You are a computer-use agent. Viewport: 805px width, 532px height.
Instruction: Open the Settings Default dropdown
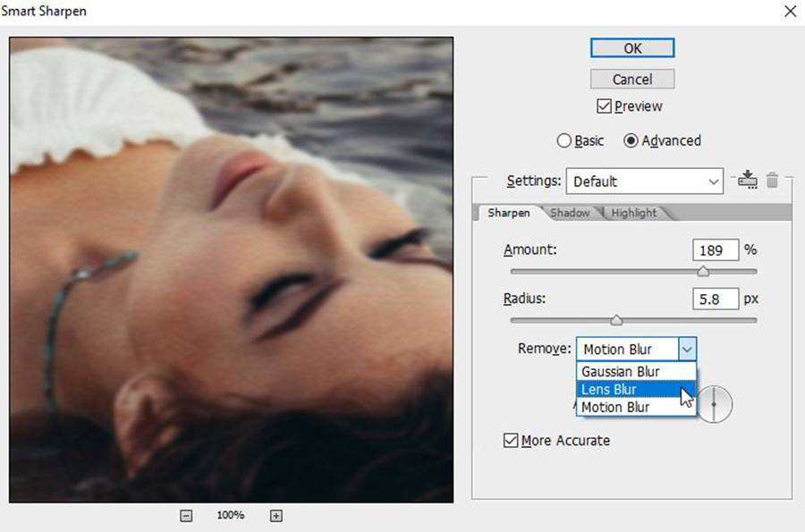tap(644, 182)
